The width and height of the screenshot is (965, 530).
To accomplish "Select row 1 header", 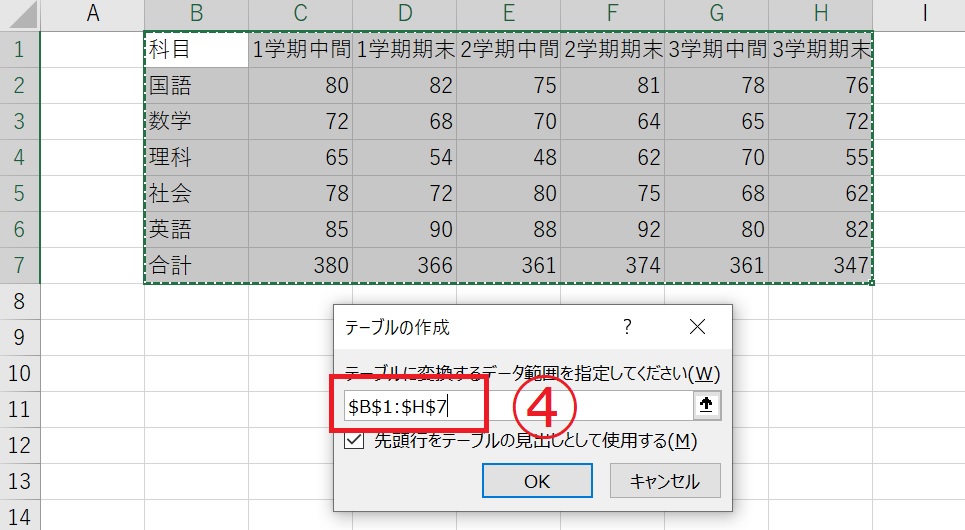I will tap(20, 49).
